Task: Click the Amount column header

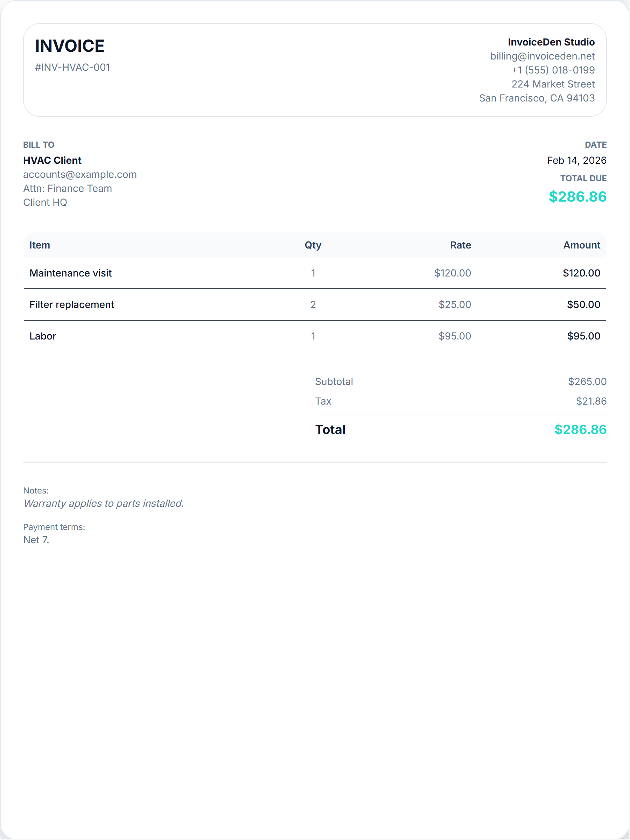Action: (x=581, y=245)
